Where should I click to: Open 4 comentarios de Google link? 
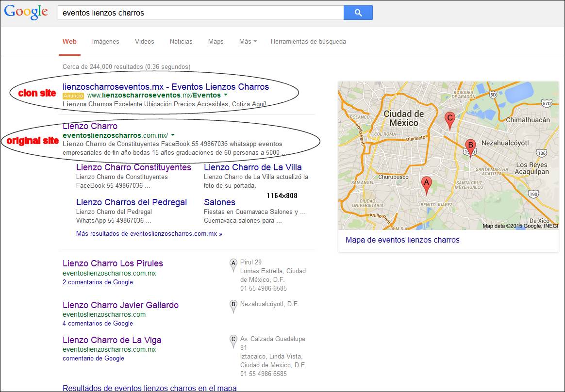[x=98, y=323]
